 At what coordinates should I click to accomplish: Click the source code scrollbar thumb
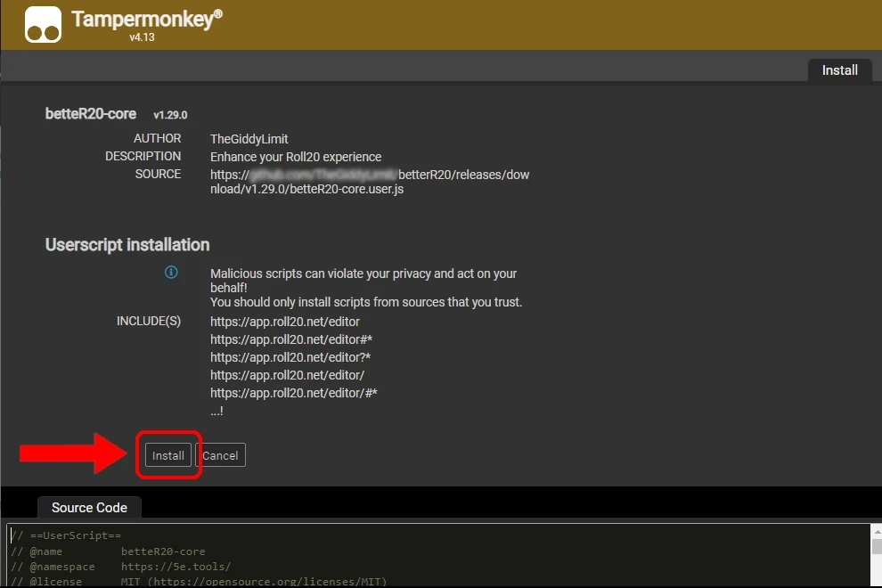(x=877, y=547)
